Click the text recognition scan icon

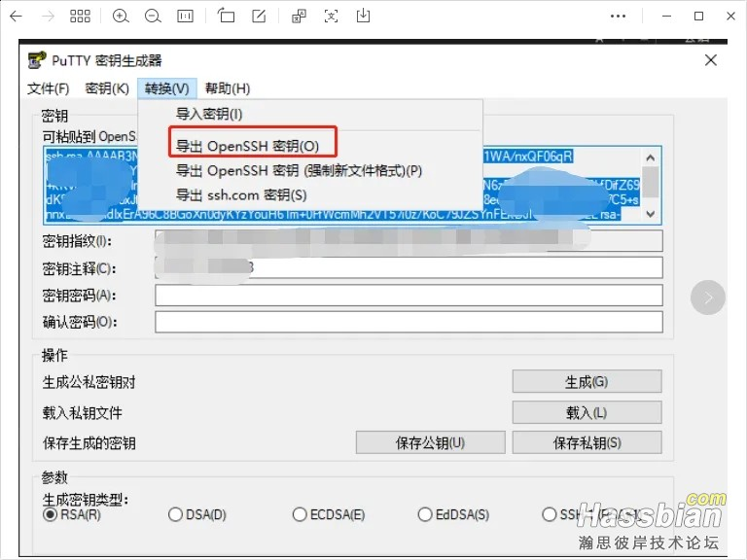tap(331, 17)
